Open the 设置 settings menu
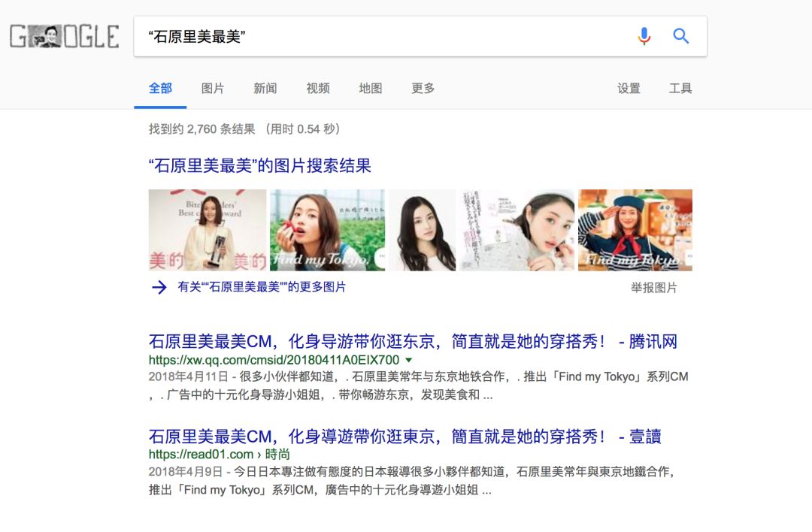Image resolution: width=812 pixels, height=532 pixels. click(629, 89)
